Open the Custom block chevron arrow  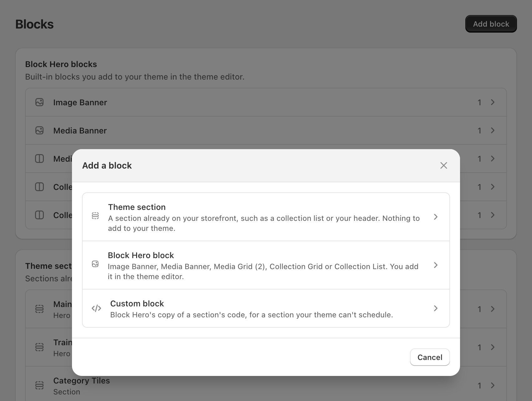tap(436, 308)
